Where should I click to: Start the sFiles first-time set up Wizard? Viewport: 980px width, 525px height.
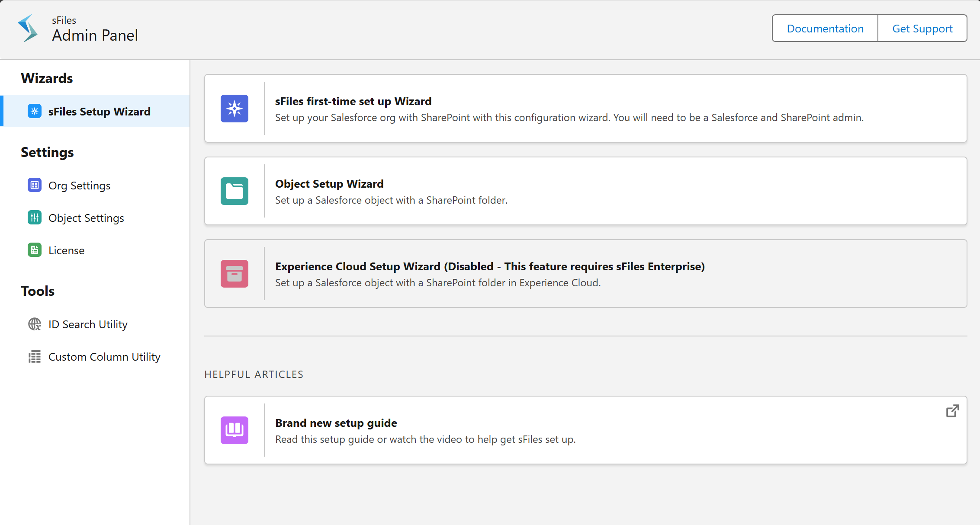pyautogui.click(x=586, y=109)
